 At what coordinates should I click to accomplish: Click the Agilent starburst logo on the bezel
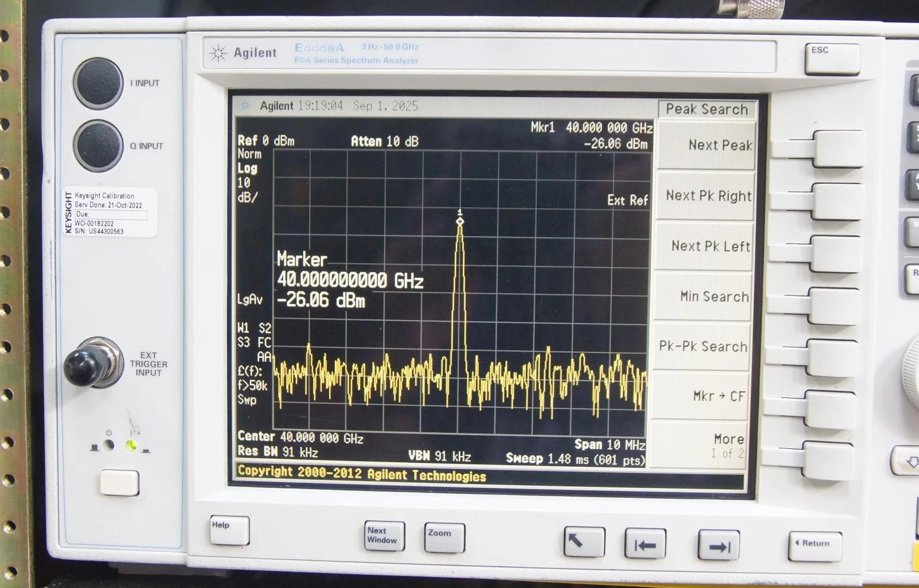pyautogui.click(x=218, y=53)
